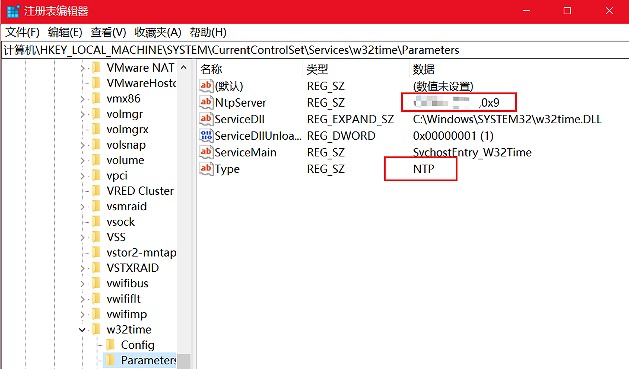Select the ServiceDllUnloa... DWORD icon
The width and height of the screenshot is (629, 369).
point(206,136)
